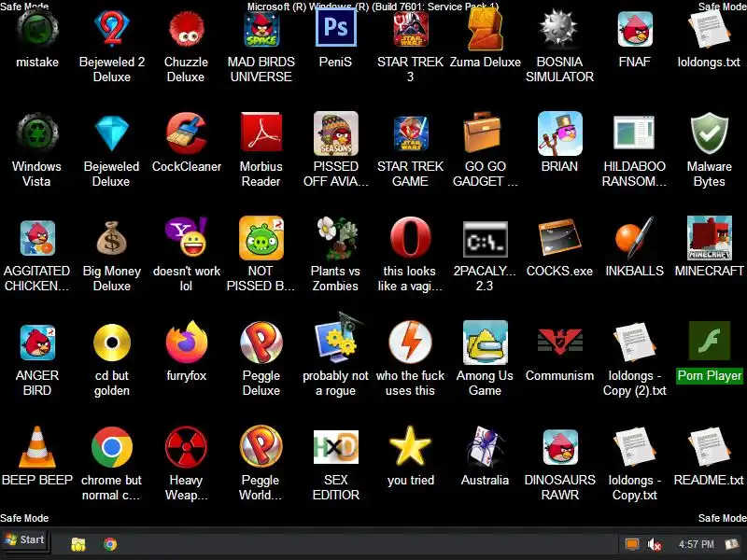Open the Australia spider solitaire icon
This screenshot has height=560, width=747.
pyautogui.click(x=485, y=446)
